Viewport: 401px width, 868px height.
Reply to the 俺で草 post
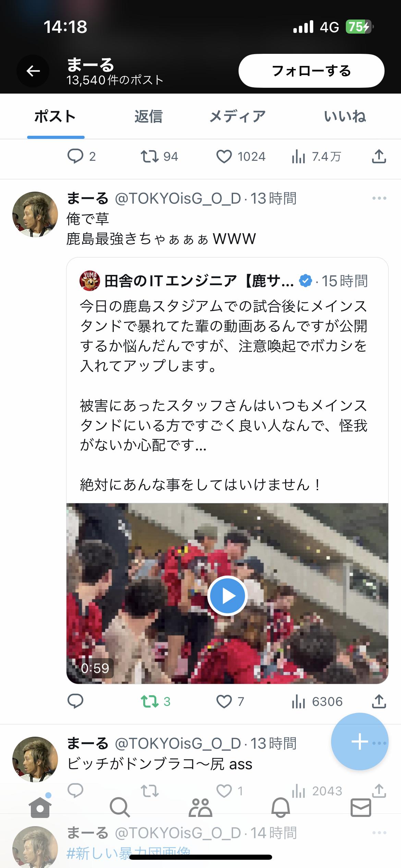[75, 701]
